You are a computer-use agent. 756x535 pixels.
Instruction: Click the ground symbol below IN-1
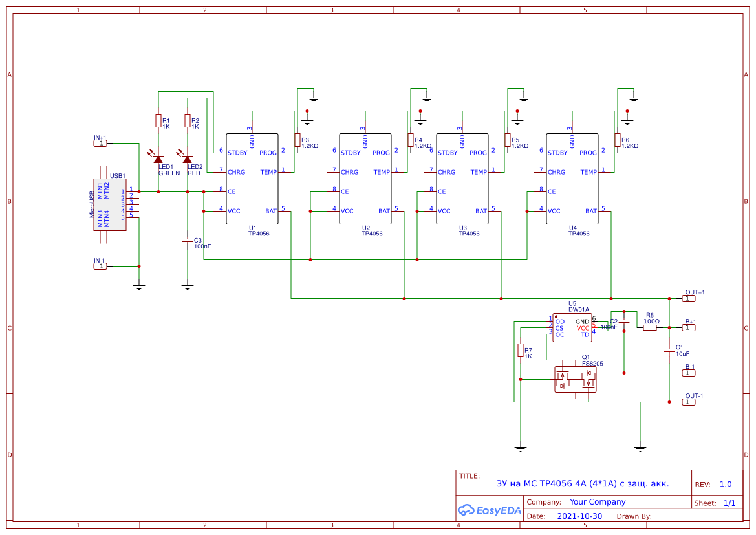pos(139,287)
